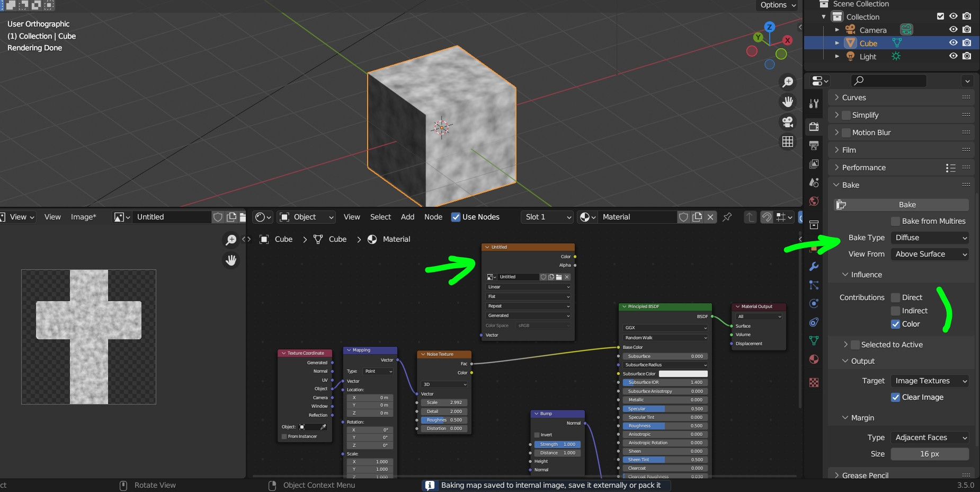Pin the node editor material

click(x=727, y=217)
